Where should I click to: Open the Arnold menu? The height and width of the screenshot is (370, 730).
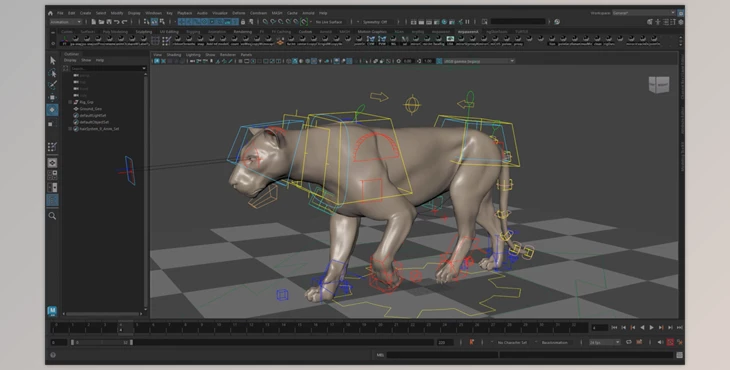coord(308,13)
